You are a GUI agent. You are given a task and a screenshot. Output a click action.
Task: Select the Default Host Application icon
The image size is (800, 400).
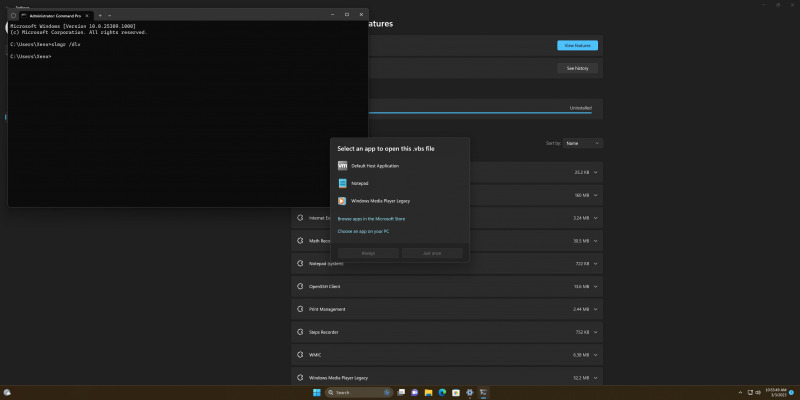pyautogui.click(x=342, y=165)
